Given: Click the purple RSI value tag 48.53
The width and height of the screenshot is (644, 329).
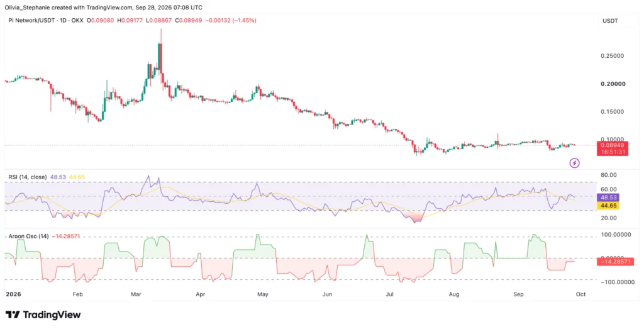Looking at the screenshot, I should [608, 198].
